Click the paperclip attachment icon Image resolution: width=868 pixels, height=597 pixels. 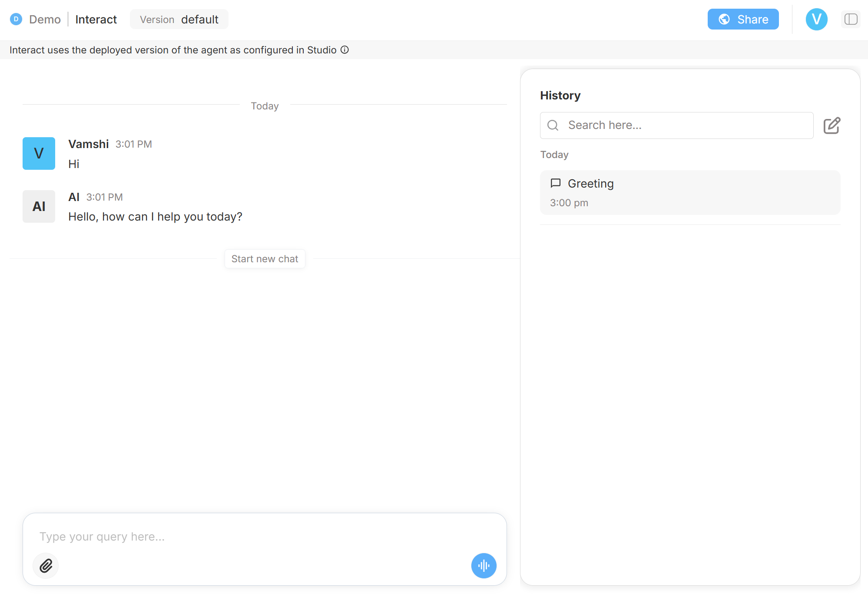point(46,566)
